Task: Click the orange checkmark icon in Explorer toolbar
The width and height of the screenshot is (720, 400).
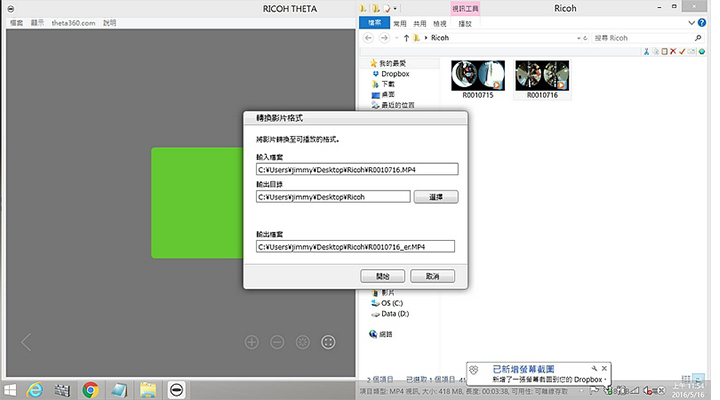Action: 682,51
